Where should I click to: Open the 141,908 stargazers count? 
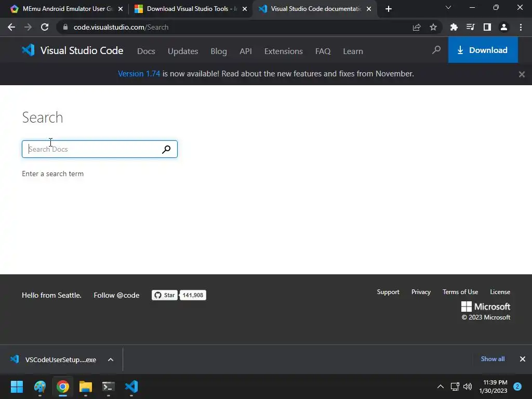tap(193, 295)
